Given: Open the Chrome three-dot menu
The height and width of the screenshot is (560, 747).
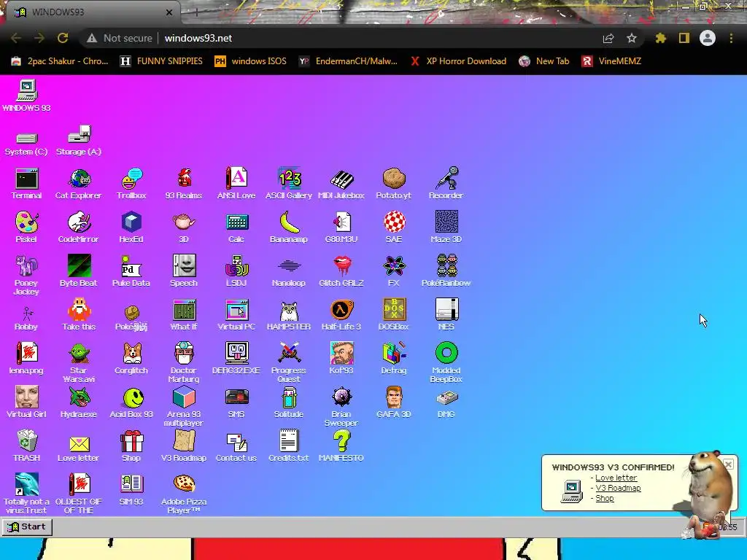Looking at the screenshot, I should click(x=731, y=38).
